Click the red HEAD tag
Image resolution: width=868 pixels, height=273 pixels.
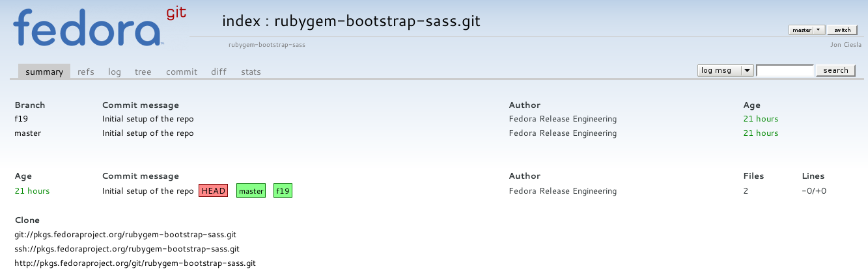point(214,191)
